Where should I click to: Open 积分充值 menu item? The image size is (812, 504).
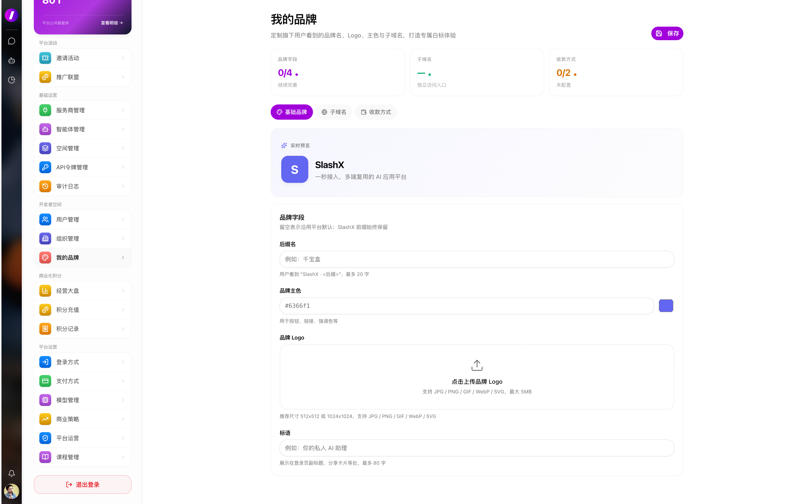coord(83,310)
